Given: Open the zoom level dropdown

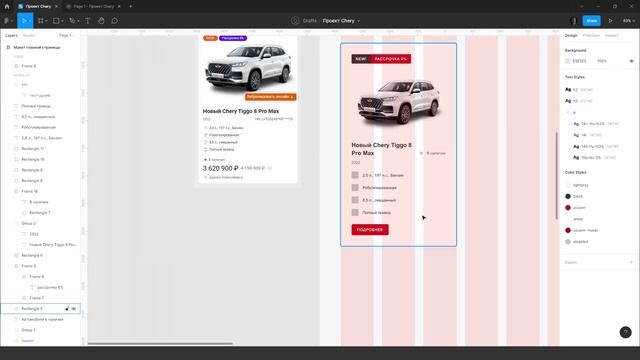Looking at the screenshot, I should point(629,21).
